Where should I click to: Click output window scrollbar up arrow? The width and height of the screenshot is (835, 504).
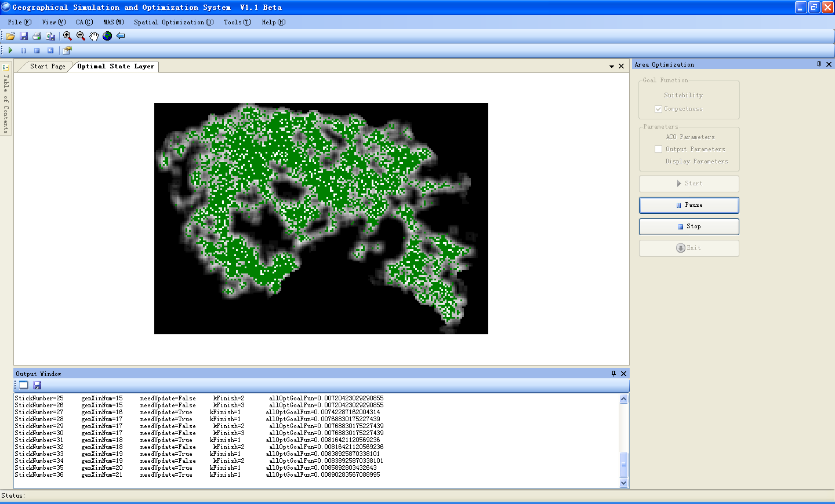coord(624,399)
